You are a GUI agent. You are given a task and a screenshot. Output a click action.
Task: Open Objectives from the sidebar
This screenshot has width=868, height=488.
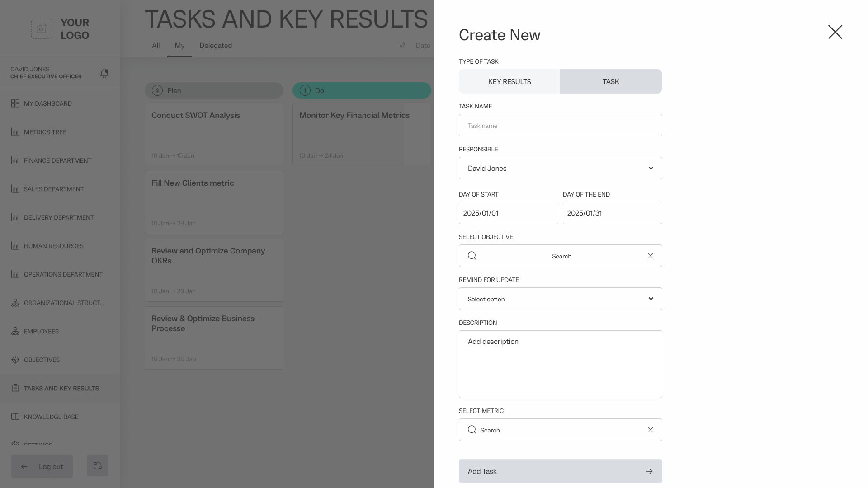click(x=42, y=360)
